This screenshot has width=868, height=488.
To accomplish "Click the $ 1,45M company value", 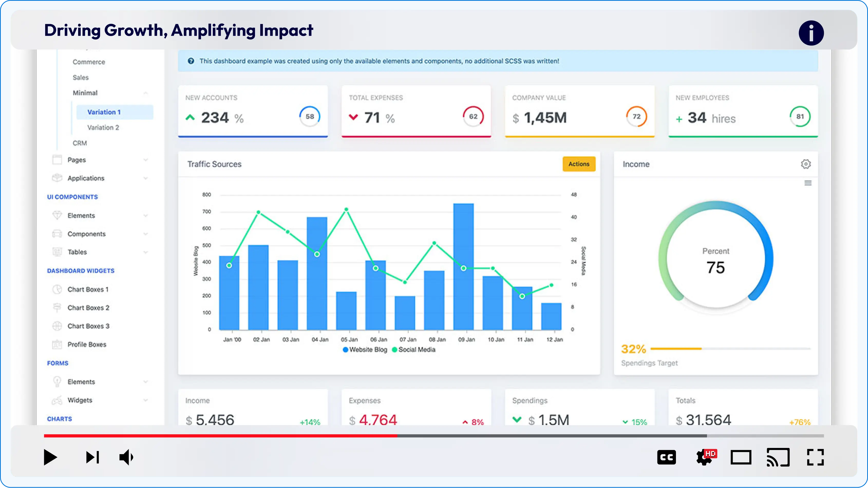I will pos(540,118).
